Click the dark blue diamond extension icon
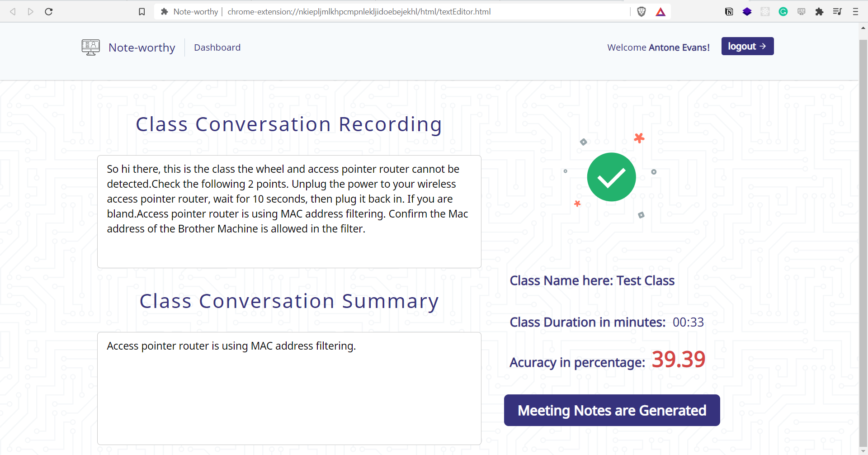Image resolution: width=868 pixels, height=455 pixels. [747, 12]
